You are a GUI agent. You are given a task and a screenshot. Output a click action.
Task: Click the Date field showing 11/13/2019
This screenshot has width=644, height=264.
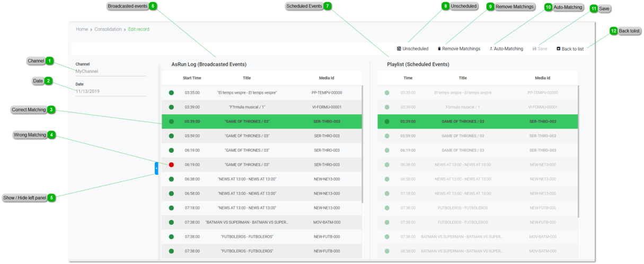(111, 91)
